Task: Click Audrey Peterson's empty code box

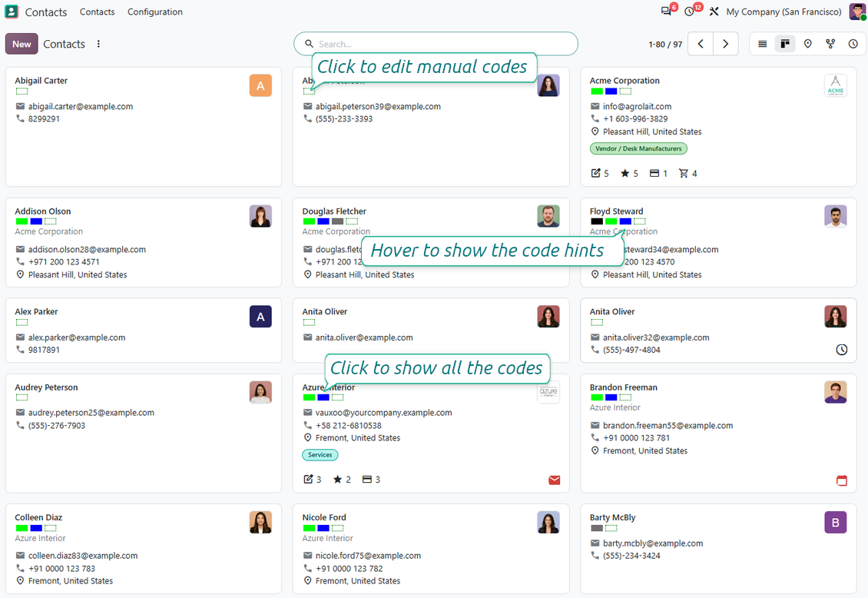Action: pyautogui.click(x=22, y=397)
